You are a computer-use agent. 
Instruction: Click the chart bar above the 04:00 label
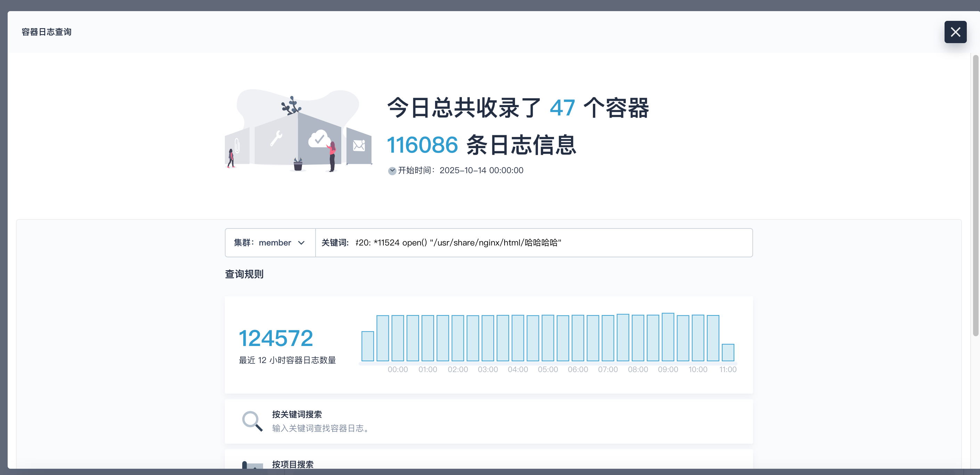click(x=518, y=338)
